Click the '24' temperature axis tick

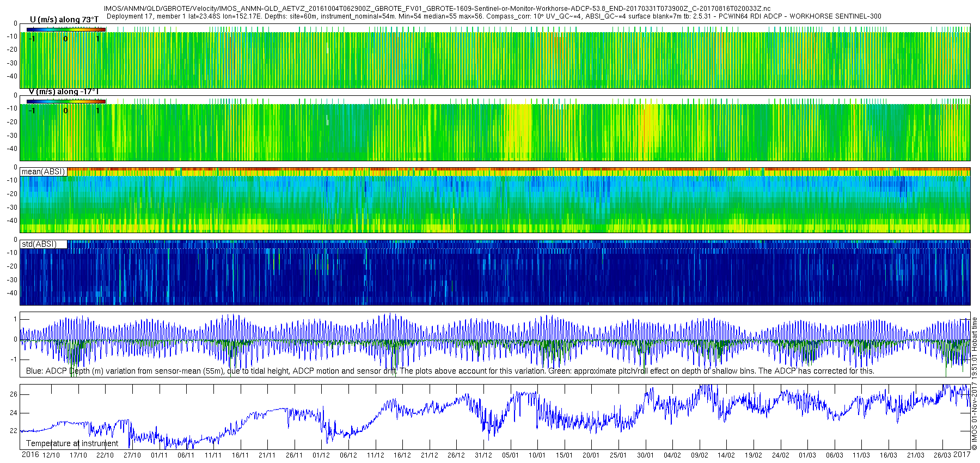point(14,413)
